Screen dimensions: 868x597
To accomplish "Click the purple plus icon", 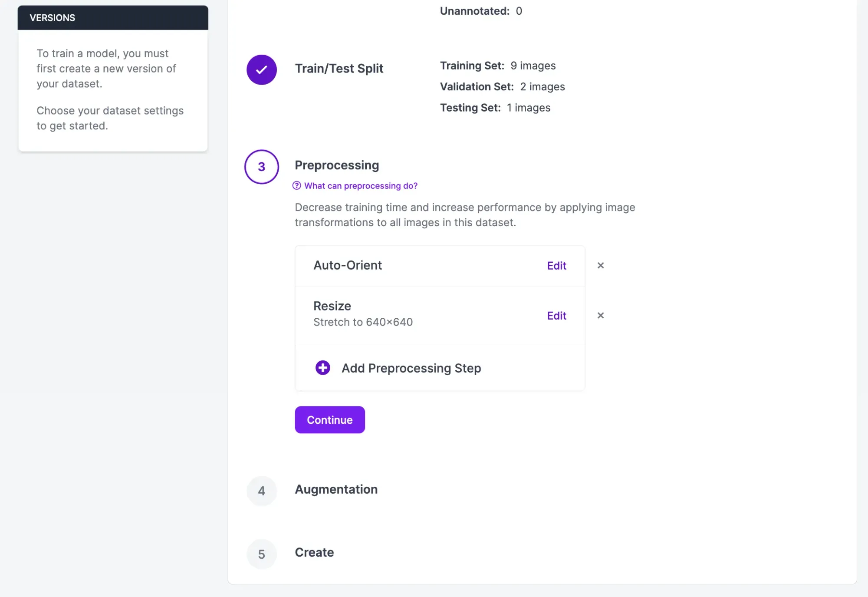I will [x=322, y=368].
